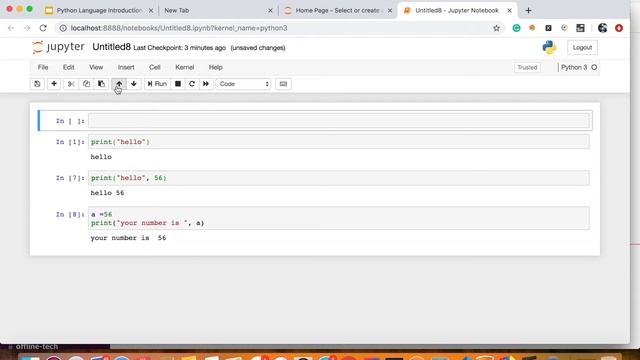This screenshot has height=360, width=640.
Task: Click the save and checkpoint icon
Action: point(37,84)
